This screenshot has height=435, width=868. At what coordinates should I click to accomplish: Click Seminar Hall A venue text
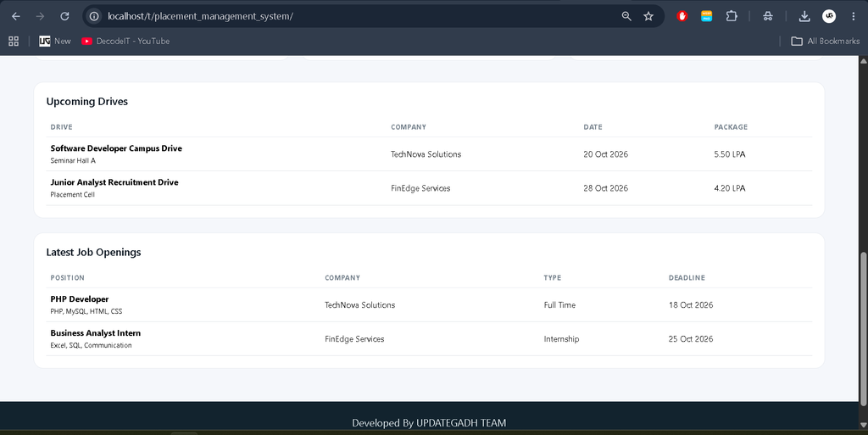73,160
